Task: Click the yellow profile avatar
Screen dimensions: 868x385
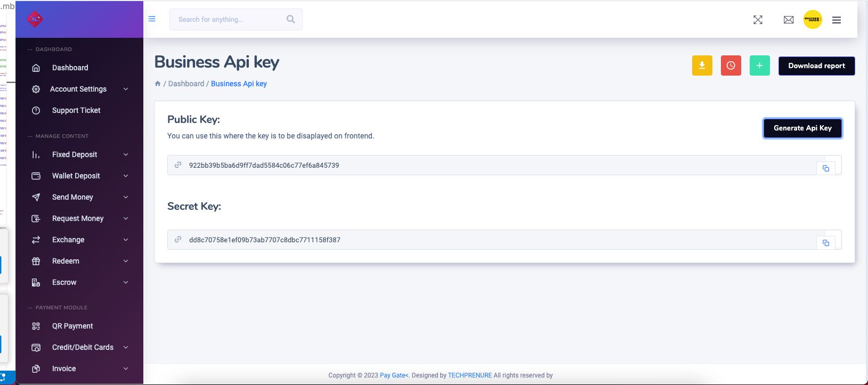Action: pyautogui.click(x=812, y=20)
